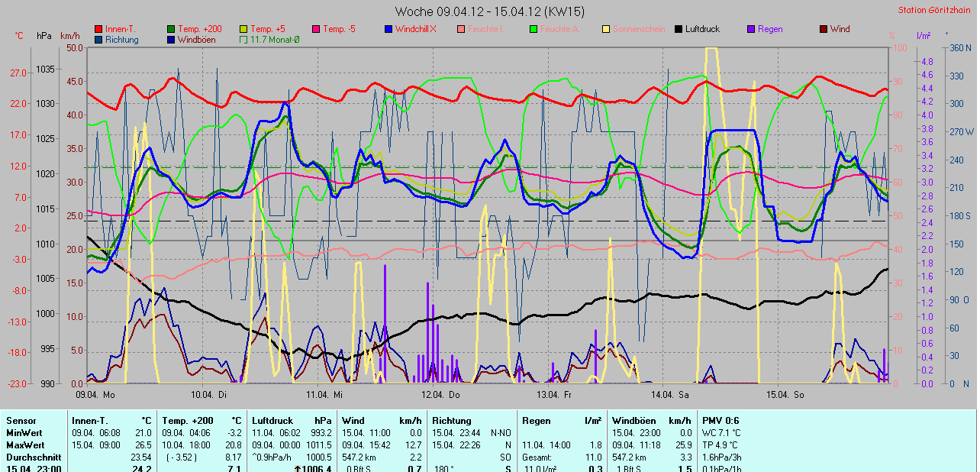The image size is (980, 472).
Task: Toggle the Windböen legend square
Action: point(171,39)
